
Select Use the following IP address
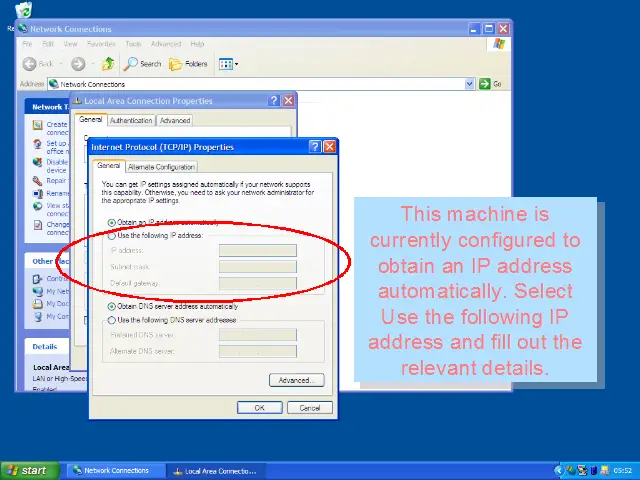(111, 235)
